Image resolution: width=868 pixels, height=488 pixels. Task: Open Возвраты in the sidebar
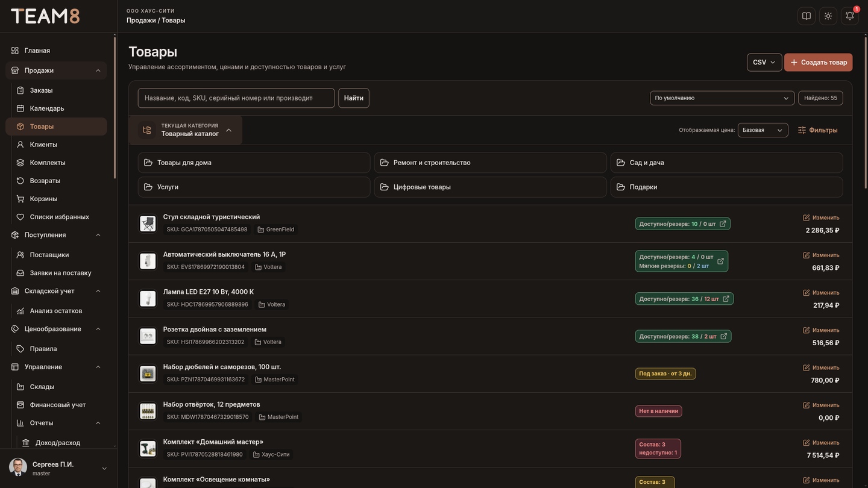pyautogui.click(x=56, y=181)
